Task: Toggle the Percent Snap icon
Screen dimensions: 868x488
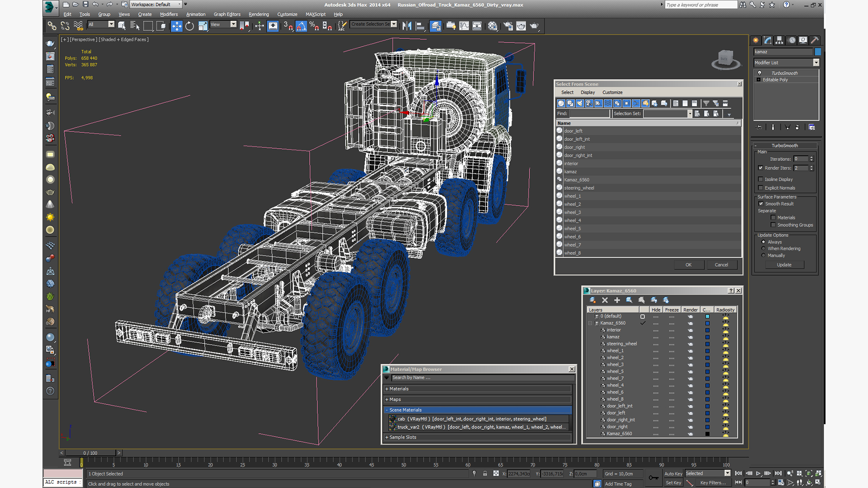Action: pyautogui.click(x=314, y=26)
